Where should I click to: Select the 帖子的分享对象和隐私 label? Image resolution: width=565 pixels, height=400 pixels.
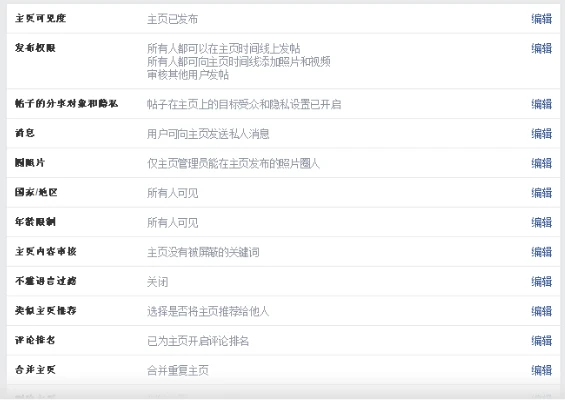(66, 103)
